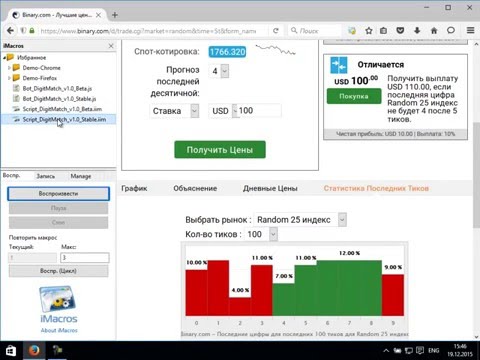Viewport: 480px width, 360px height.
Task: Select Script_DigitMatch_v1.0_Beta.iim macro
Action: click(x=62, y=109)
